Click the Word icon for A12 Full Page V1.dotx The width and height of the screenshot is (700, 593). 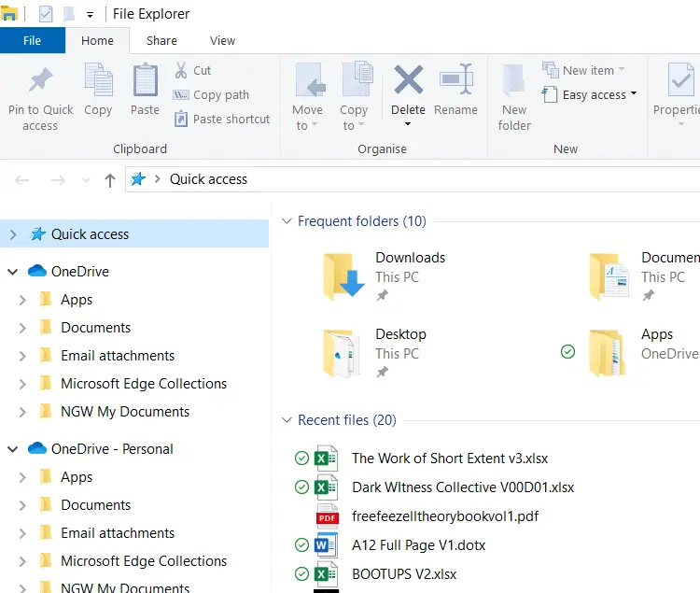point(327,545)
